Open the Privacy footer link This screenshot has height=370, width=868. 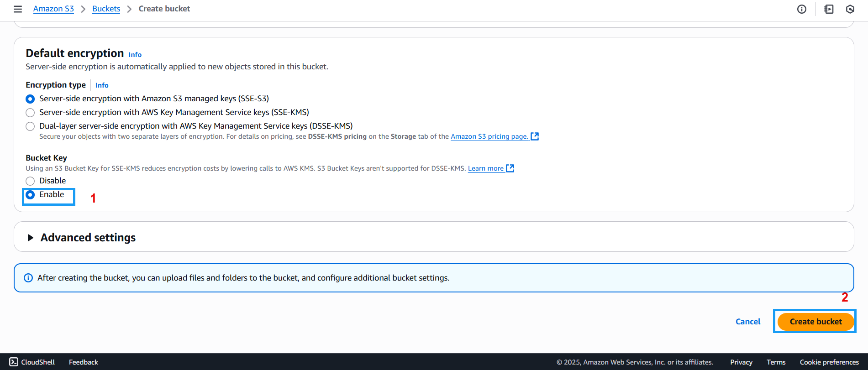pyautogui.click(x=741, y=362)
